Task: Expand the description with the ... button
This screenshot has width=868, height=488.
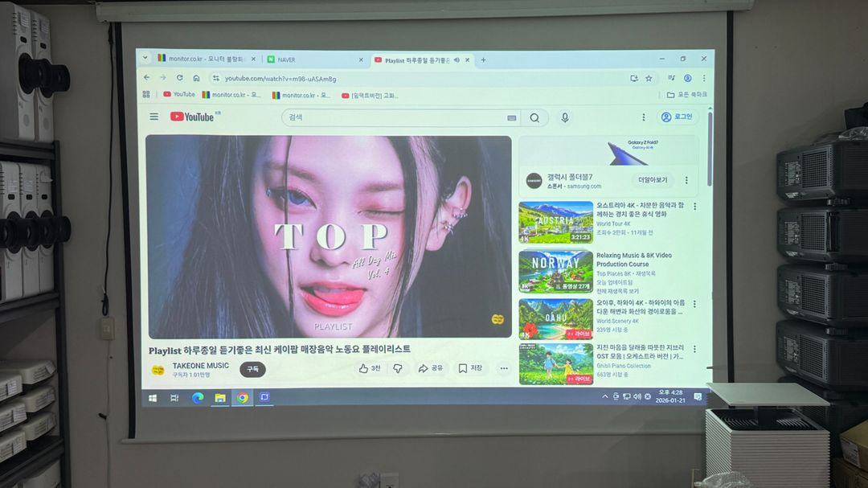Action: tap(502, 368)
